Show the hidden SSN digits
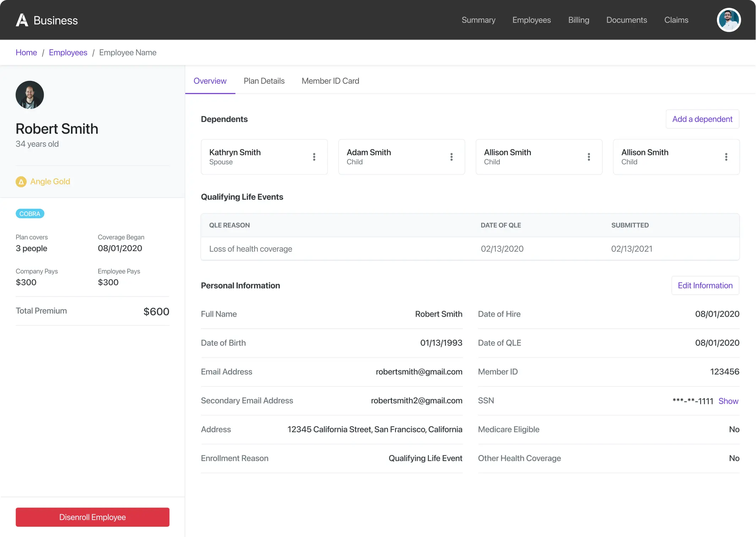The image size is (756, 537). [728, 401]
